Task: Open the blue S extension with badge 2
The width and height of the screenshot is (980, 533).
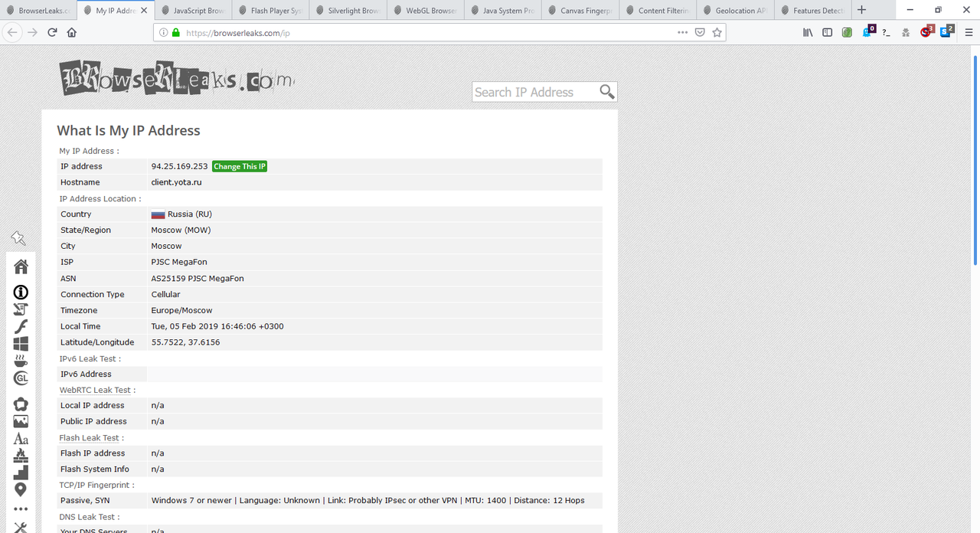Action: pyautogui.click(x=947, y=31)
